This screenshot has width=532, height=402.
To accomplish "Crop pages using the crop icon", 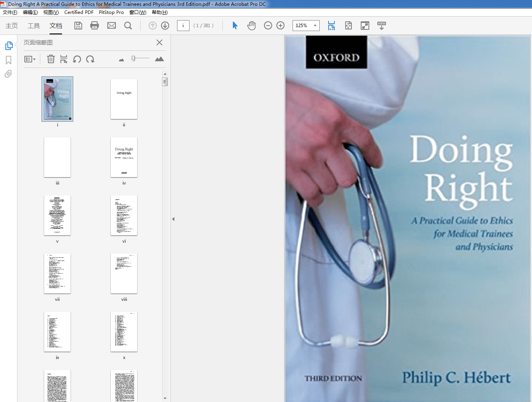I will pos(64,59).
